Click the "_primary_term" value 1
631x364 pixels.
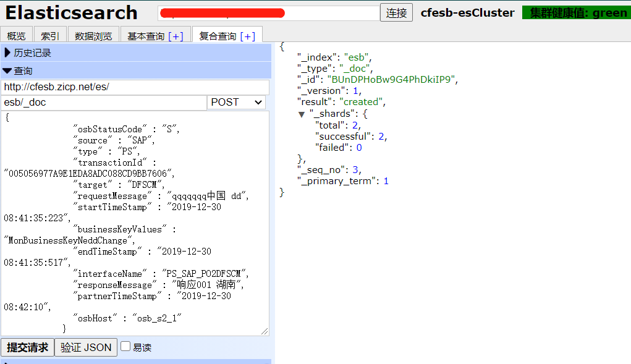386,181
